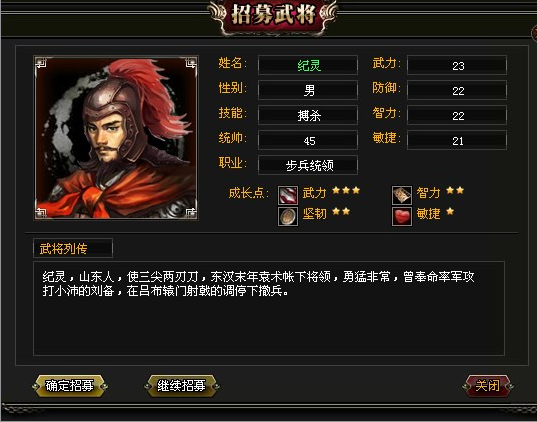Click the 技能 field showing 搏杀
The image size is (537, 422).
[308, 115]
